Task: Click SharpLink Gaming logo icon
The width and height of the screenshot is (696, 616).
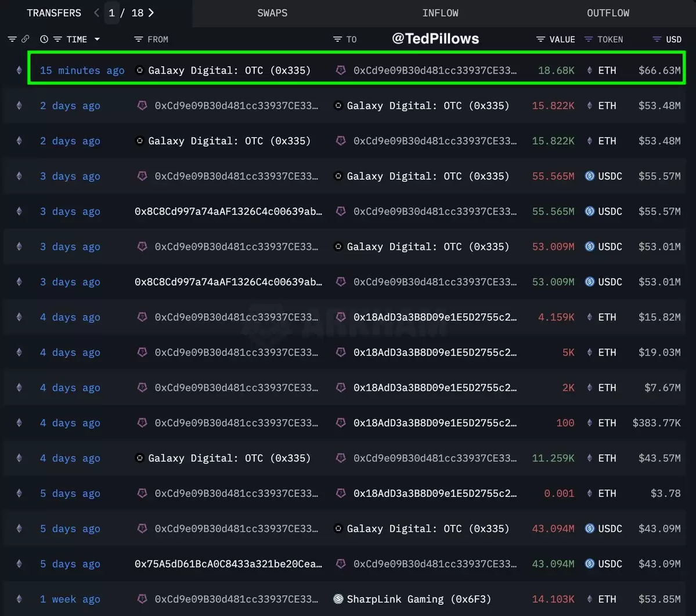Action: 338,599
